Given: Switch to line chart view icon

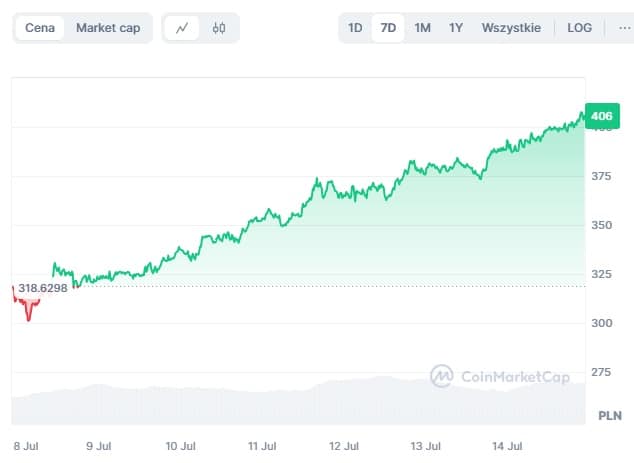Looking at the screenshot, I should pyautogui.click(x=181, y=28).
